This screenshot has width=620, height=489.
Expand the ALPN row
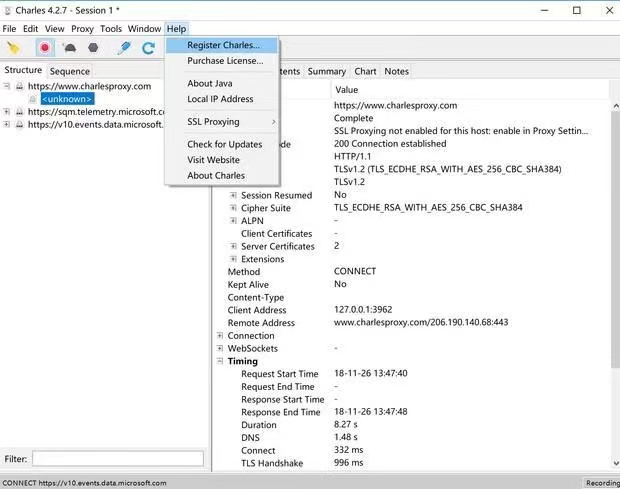pos(233,221)
